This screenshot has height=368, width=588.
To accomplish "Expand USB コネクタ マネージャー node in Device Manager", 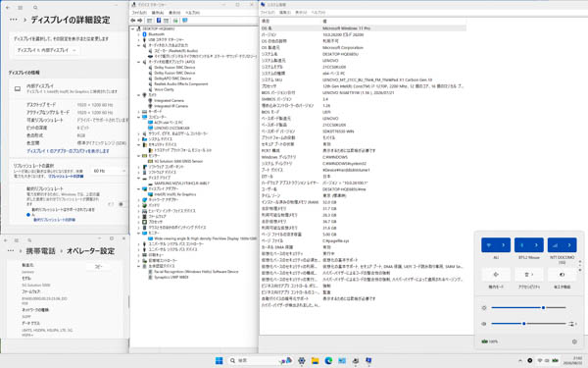I will (139, 40).
